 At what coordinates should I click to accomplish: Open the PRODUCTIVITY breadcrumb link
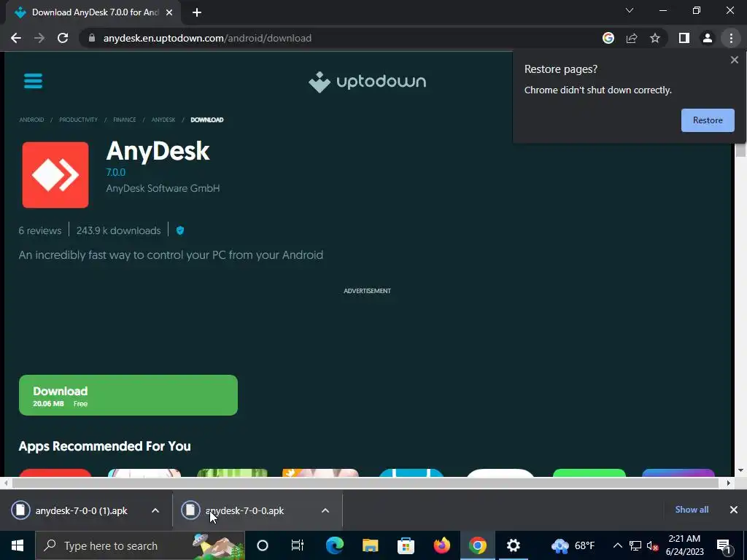pyautogui.click(x=78, y=120)
